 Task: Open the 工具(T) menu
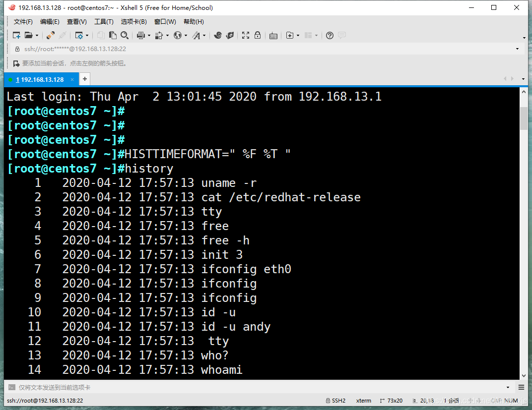pos(104,22)
